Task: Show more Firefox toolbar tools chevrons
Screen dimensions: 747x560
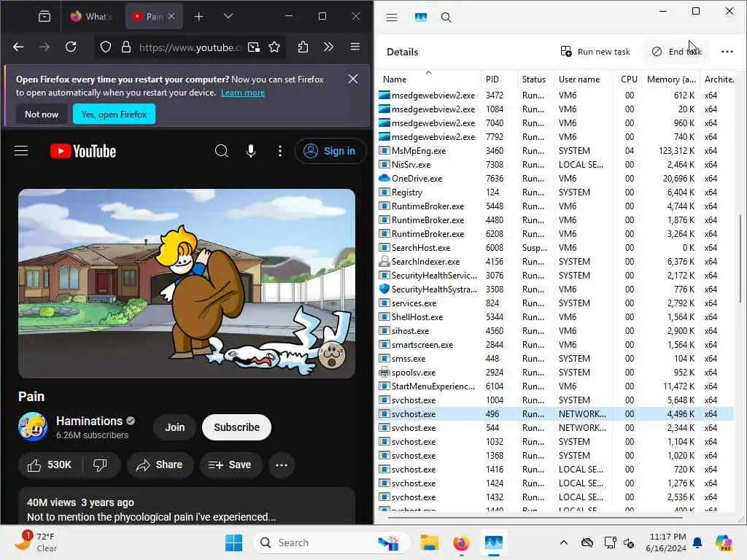Action: pyautogui.click(x=328, y=47)
